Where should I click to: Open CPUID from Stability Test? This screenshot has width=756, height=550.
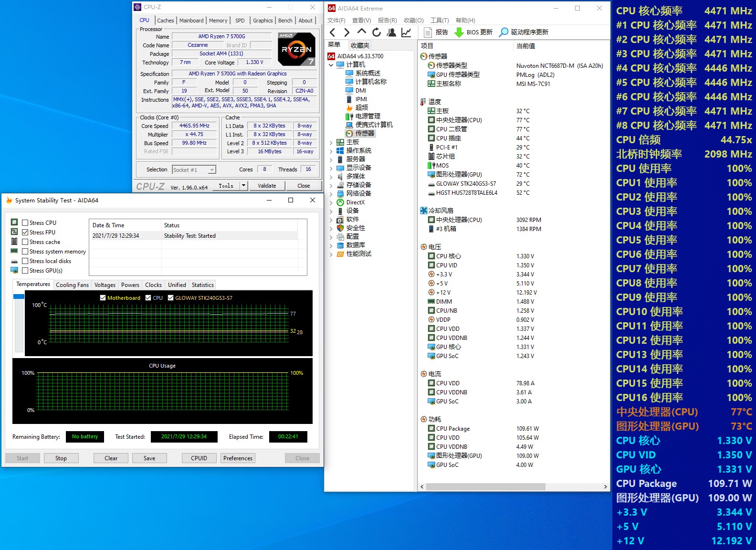point(199,458)
